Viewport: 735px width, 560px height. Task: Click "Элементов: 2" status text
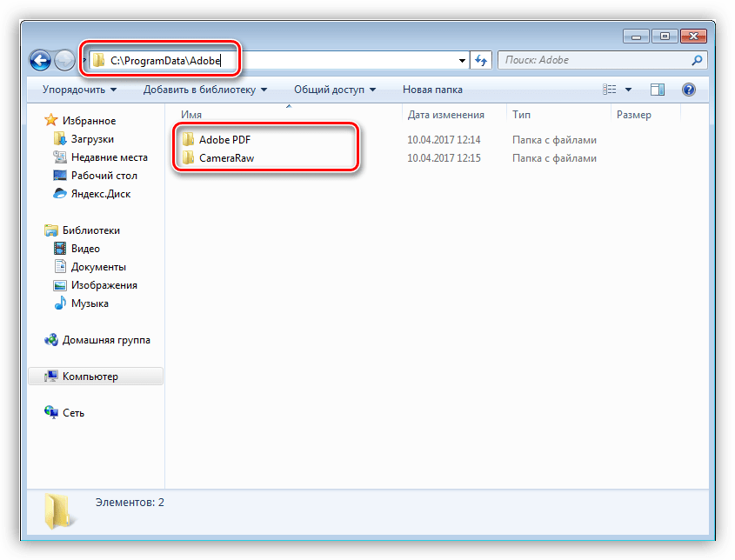coord(130,503)
